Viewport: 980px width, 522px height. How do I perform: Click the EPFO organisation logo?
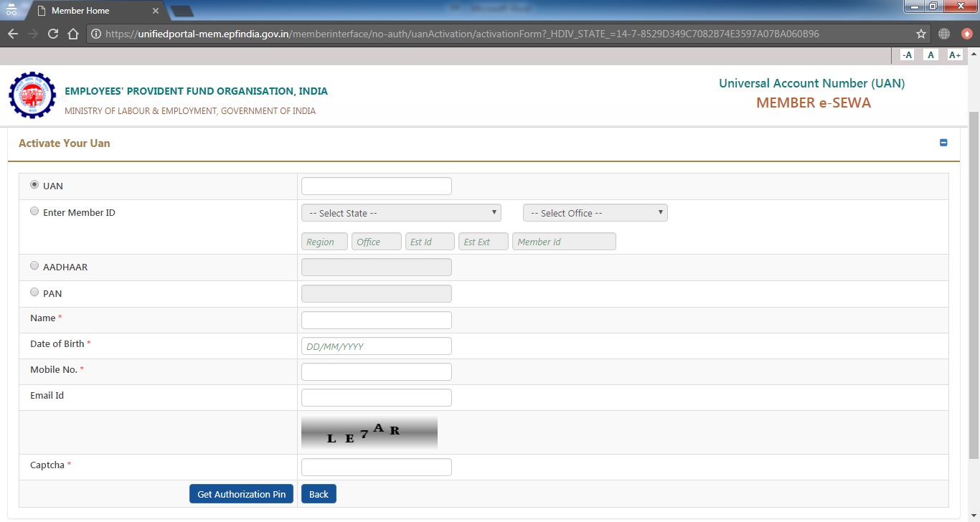(32, 95)
